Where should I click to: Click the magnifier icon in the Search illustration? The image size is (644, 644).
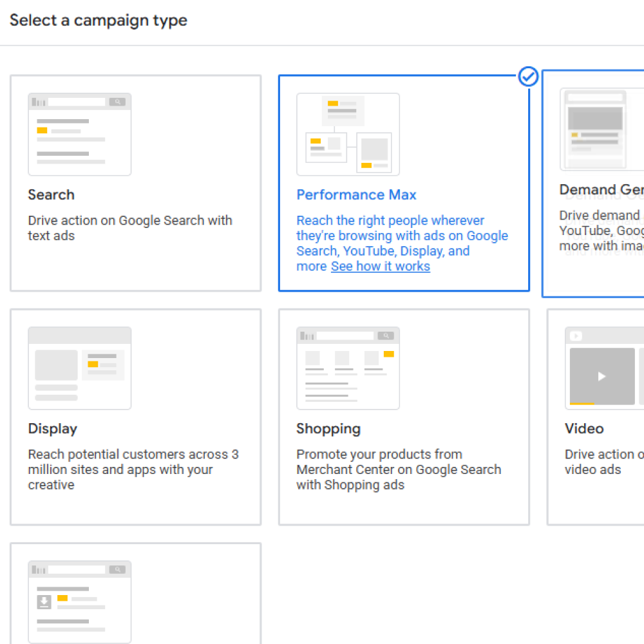click(118, 101)
